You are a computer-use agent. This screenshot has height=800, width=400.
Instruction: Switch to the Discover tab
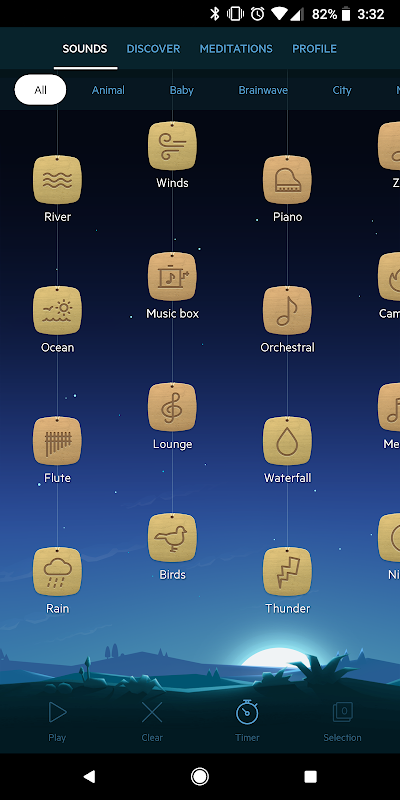click(x=153, y=49)
